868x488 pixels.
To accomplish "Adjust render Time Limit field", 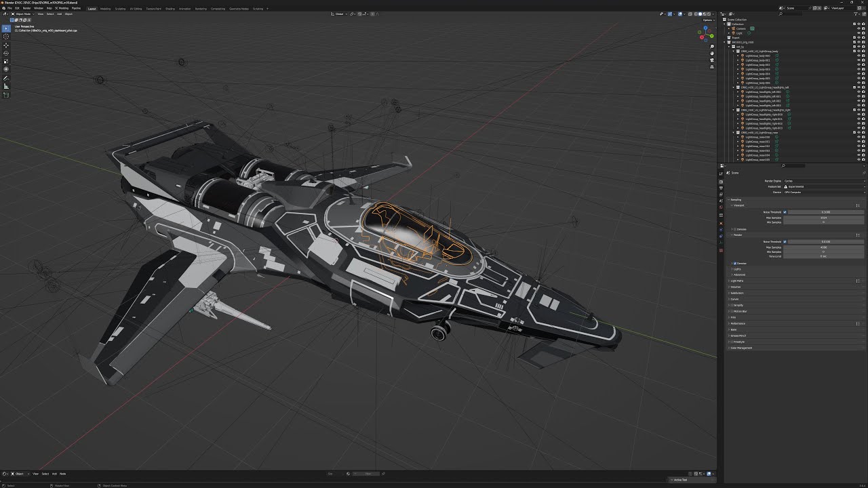I will point(823,256).
